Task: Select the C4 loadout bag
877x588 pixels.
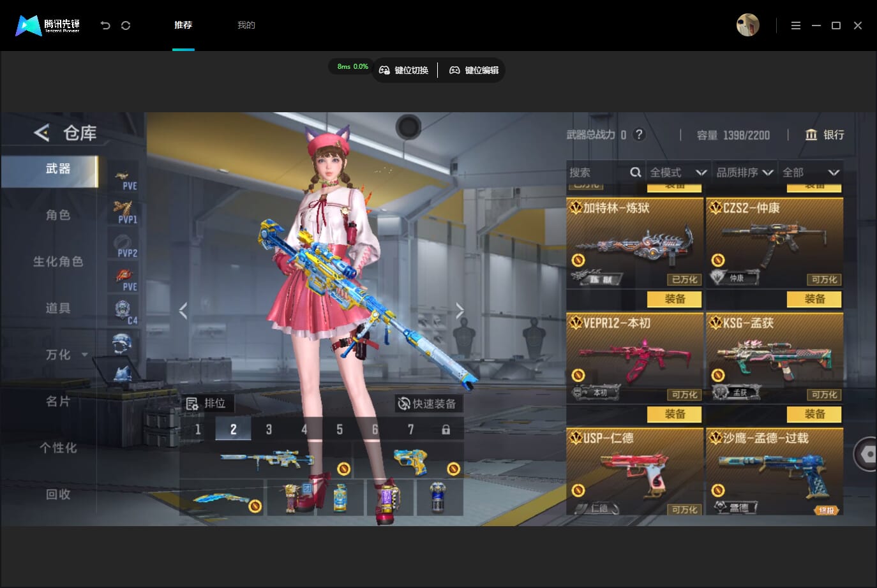Action: tap(123, 311)
